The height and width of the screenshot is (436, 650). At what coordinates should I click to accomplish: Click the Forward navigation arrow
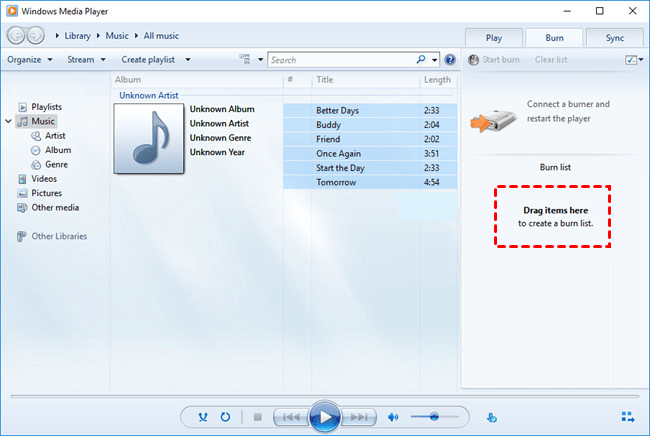pos(36,36)
